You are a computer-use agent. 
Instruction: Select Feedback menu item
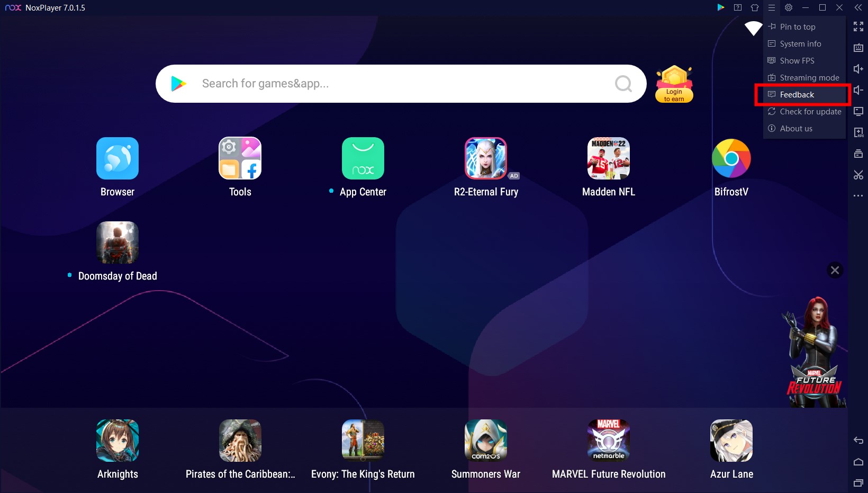click(x=804, y=94)
